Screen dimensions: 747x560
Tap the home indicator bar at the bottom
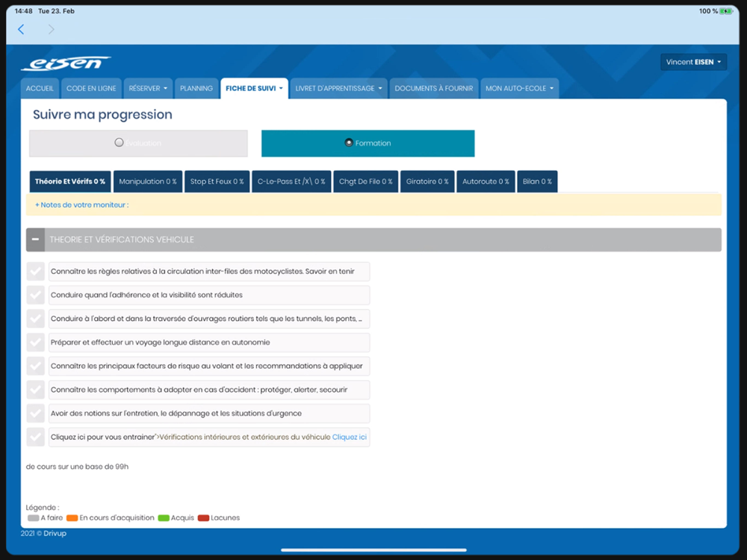[x=373, y=550]
